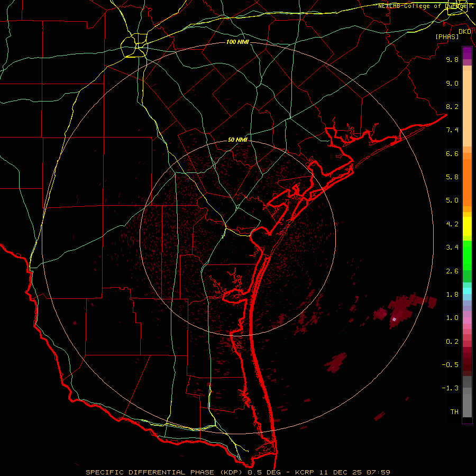Click the yellow segment of the color bar
Screen dimensions: 476x476
[467, 226]
